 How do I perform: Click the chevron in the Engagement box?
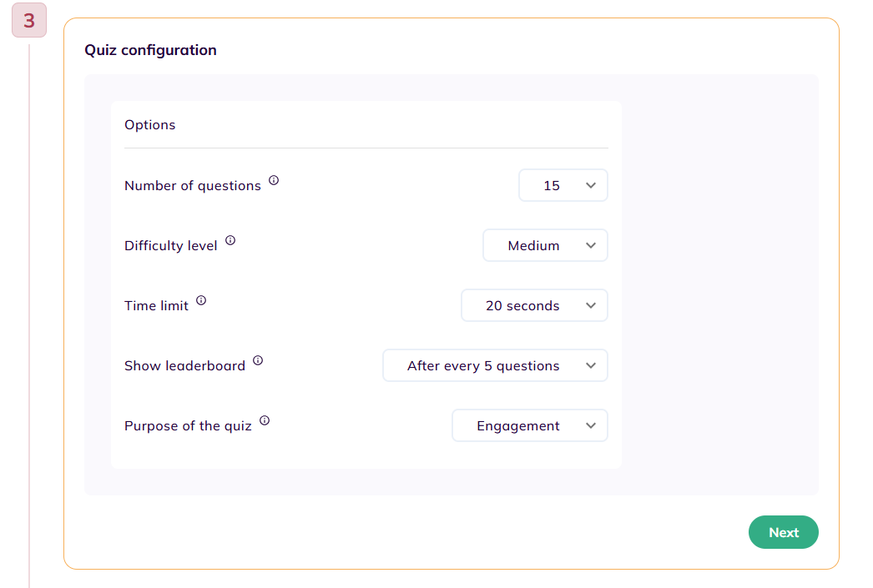click(x=591, y=425)
